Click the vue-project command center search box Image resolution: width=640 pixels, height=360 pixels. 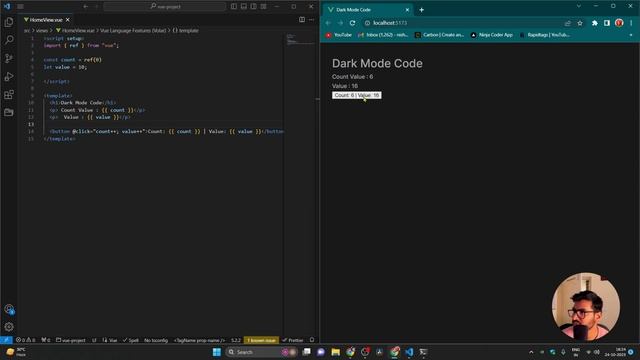[164, 7]
